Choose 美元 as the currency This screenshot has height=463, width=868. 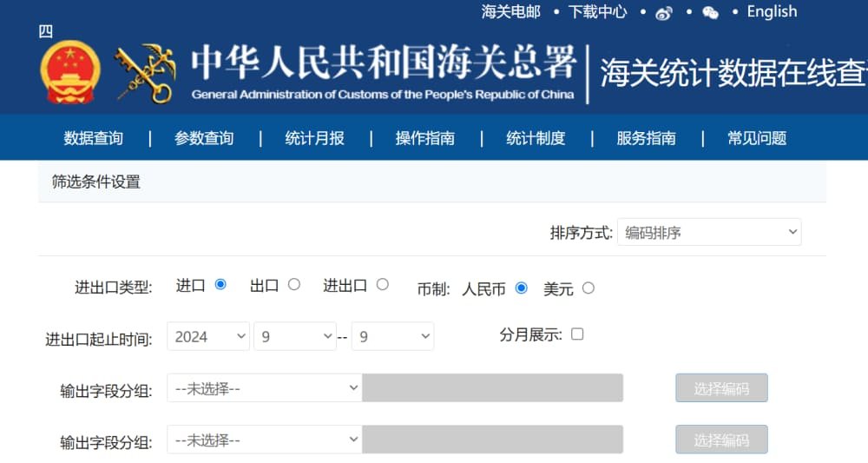589,288
